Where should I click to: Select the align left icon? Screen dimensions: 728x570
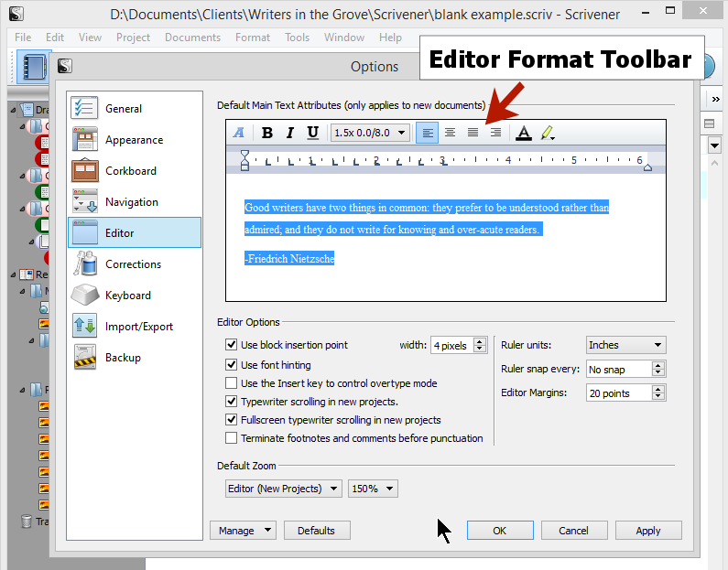[x=427, y=133]
